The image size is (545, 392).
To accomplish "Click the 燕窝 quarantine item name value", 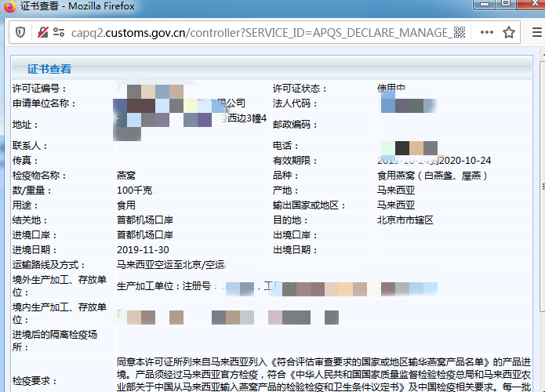I will [126, 176].
